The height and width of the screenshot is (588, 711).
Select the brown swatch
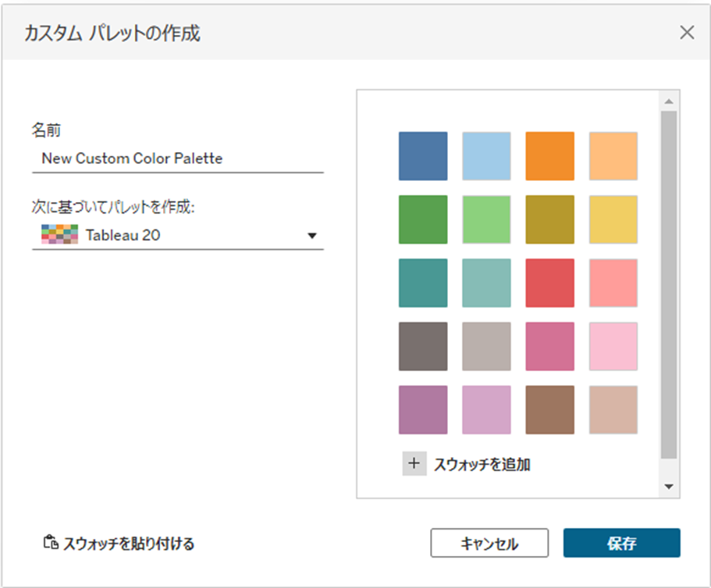549,409
